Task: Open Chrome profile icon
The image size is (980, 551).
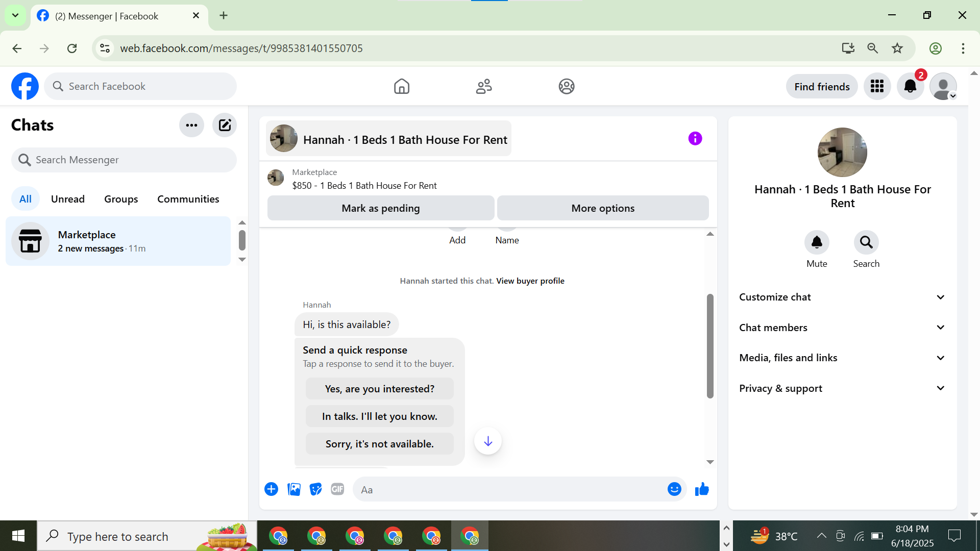Action: coord(936,48)
